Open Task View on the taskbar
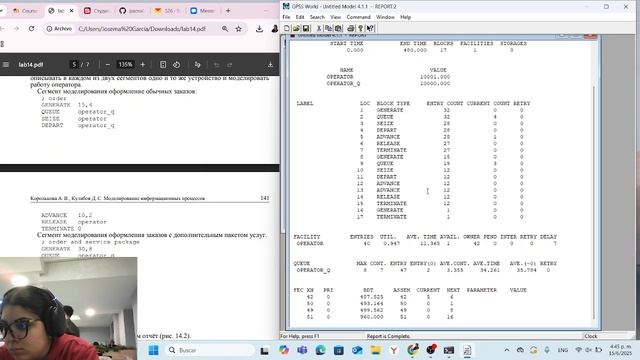640x360 pixels. click(264, 350)
